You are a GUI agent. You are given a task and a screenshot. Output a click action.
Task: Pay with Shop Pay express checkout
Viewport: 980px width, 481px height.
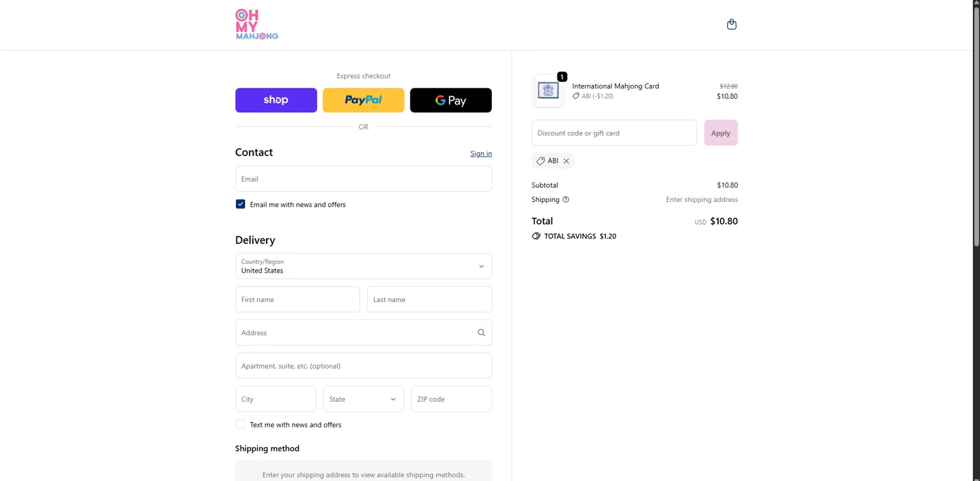[276, 100]
